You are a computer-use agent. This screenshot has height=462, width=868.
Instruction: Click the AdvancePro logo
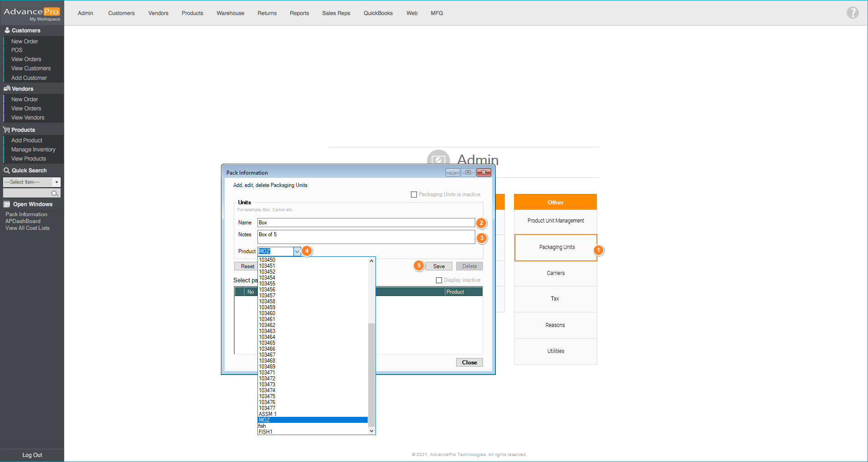coord(32,13)
